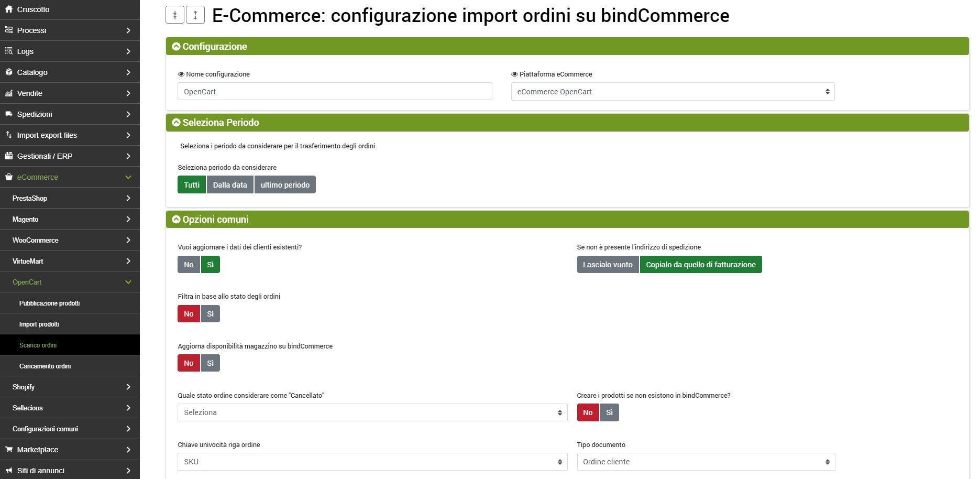Click Lascialo vuoto for shipping address
Screen dimensions: 980x479
coord(608,265)
